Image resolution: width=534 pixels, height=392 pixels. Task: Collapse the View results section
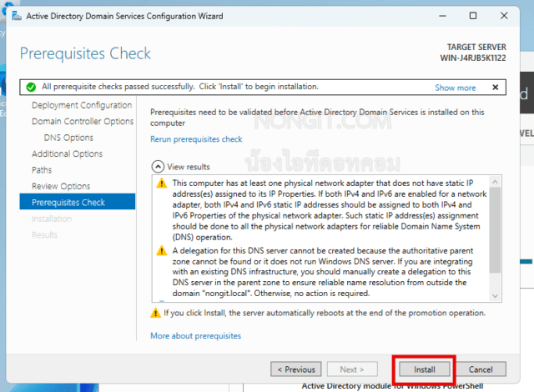[158, 167]
